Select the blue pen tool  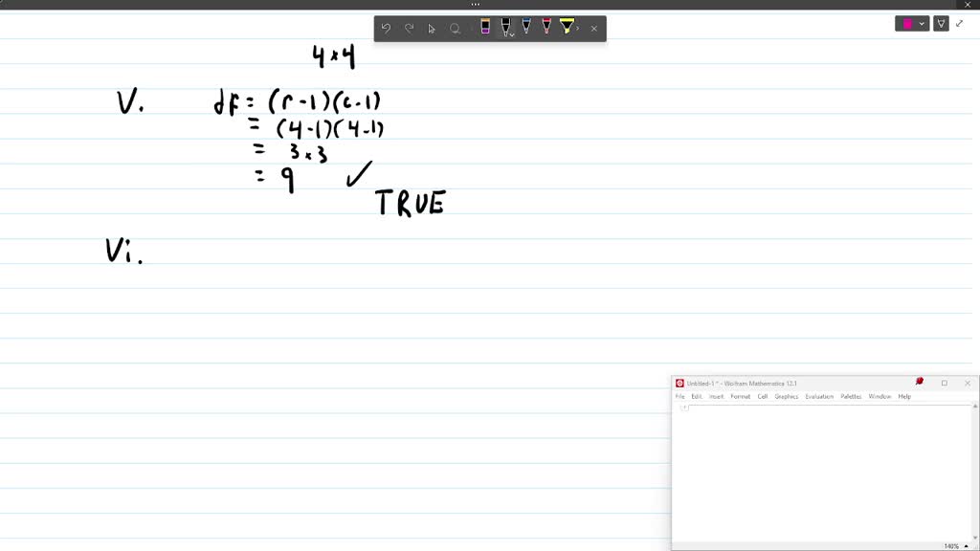coord(525,28)
